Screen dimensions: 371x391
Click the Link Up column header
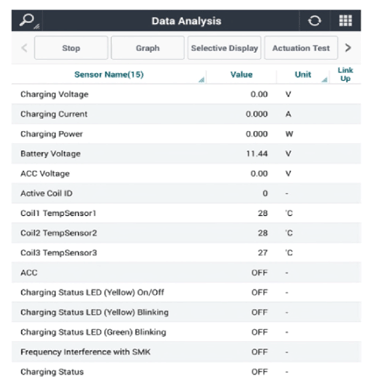pos(345,74)
